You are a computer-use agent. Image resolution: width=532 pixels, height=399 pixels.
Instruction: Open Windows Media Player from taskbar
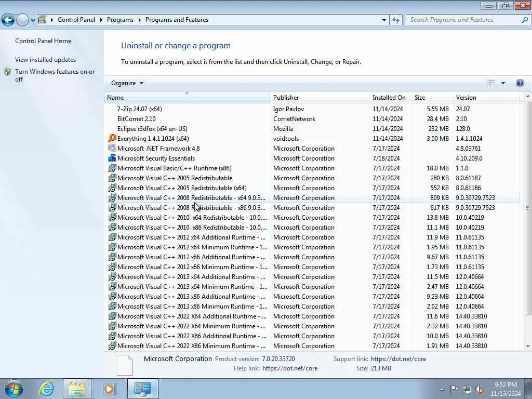click(x=109, y=389)
